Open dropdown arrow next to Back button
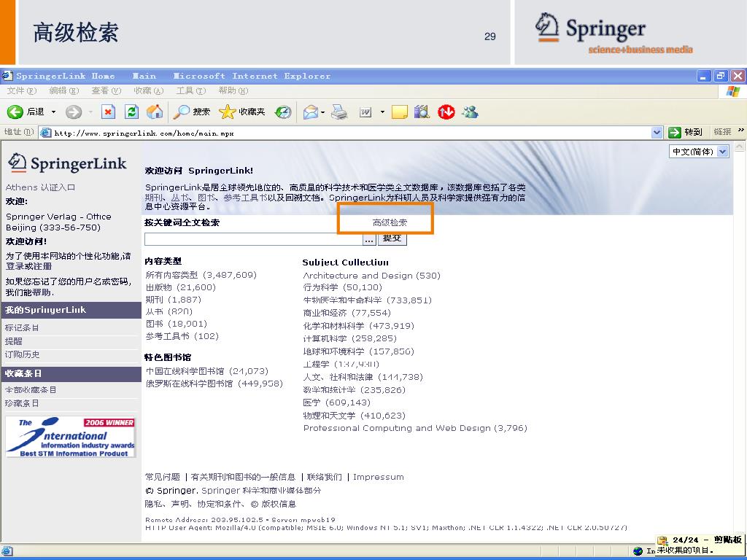 pyautogui.click(x=53, y=112)
